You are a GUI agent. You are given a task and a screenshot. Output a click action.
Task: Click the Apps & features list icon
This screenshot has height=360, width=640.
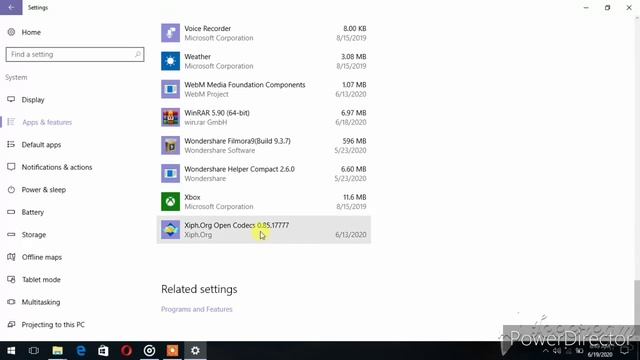coord(11,122)
